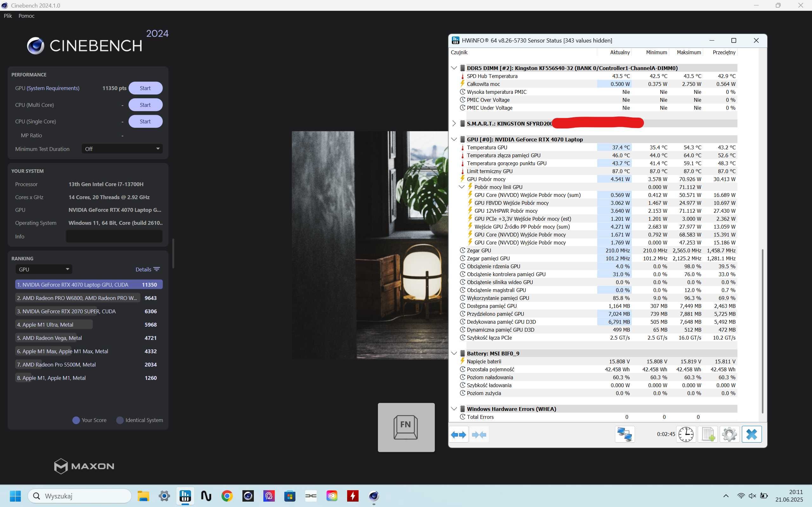Open Windows Start menu
Image resolution: width=812 pixels, height=507 pixels.
pyautogui.click(x=16, y=496)
